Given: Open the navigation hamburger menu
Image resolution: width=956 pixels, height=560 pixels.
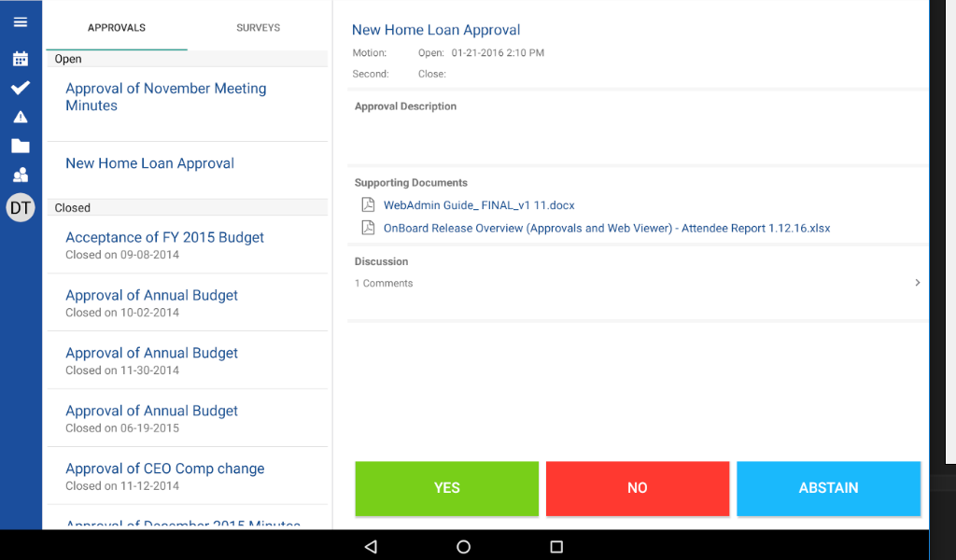Looking at the screenshot, I should 21,21.
